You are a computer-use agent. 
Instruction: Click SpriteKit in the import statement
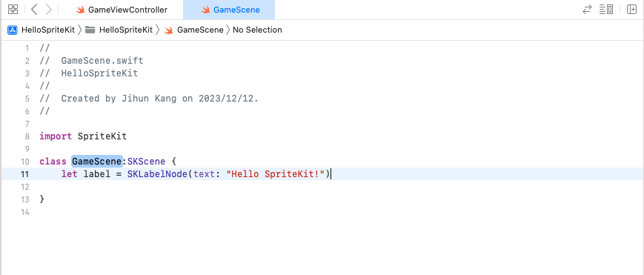(102, 136)
